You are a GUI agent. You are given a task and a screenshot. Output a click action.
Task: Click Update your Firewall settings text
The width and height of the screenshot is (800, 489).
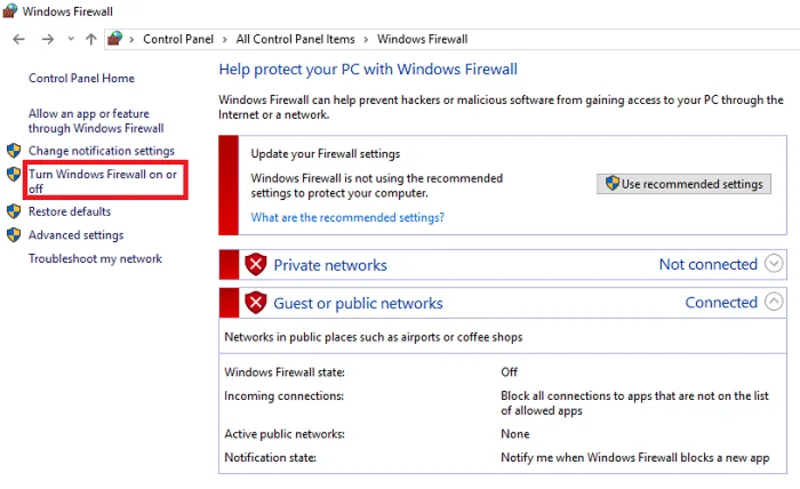(x=326, y=154)
